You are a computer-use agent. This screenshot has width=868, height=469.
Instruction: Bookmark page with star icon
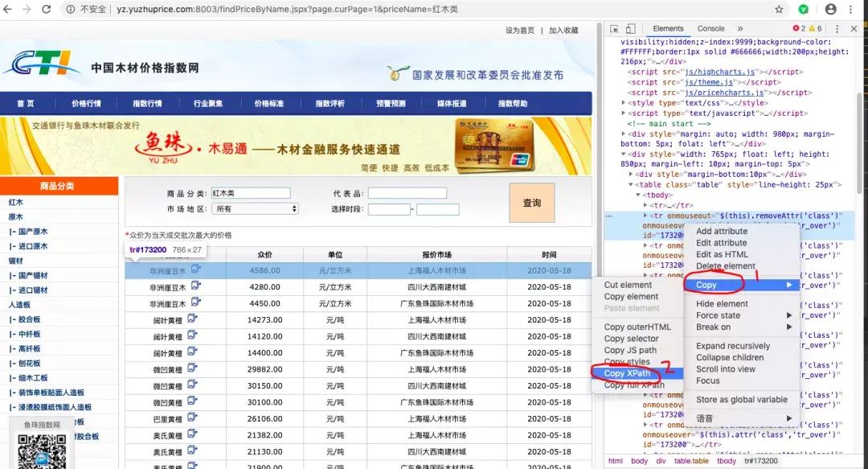pos(779,10)
